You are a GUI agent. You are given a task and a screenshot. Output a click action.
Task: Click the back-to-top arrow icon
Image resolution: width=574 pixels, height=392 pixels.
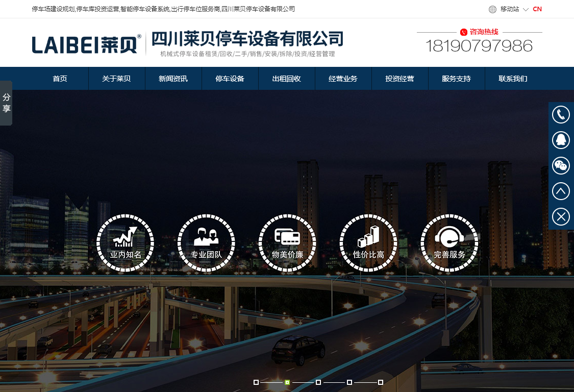point(561,191)
